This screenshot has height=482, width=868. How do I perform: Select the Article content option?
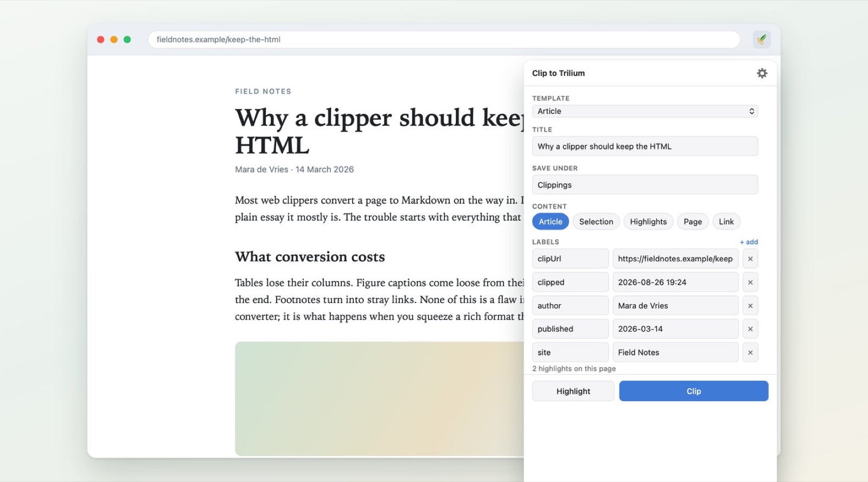551,222
